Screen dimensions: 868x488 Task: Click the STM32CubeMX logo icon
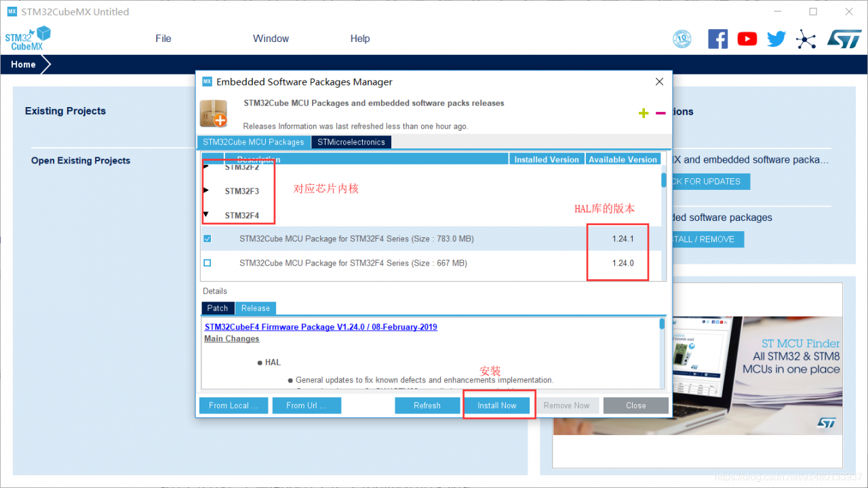pyautogui.click(x=28, y=39)
